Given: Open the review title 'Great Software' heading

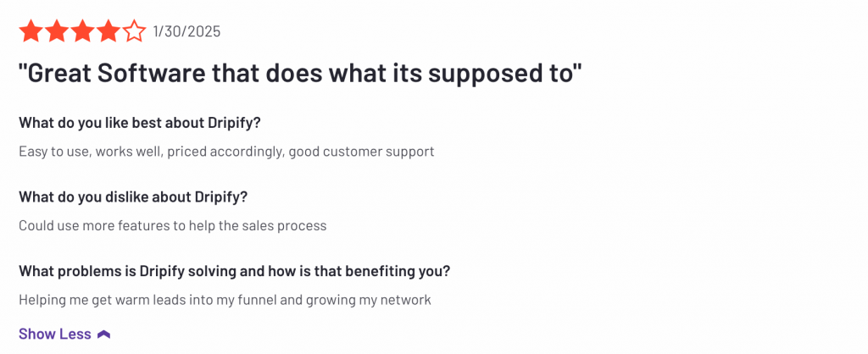Looking at the screenshot, I should click(301, 75).
